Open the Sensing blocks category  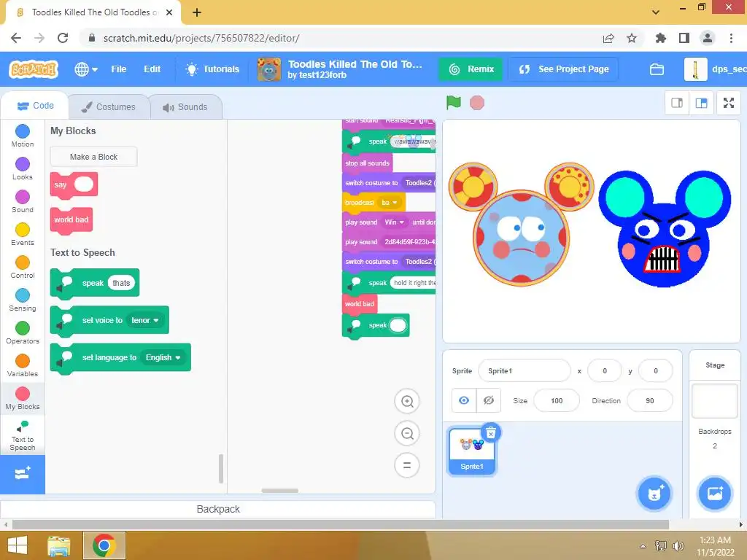pos(23,300)
